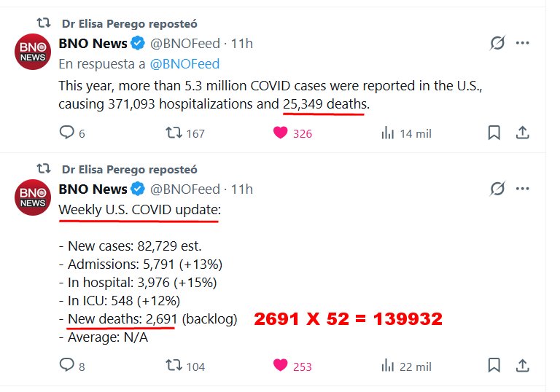Reply to the Weekly U.S. COVID update tweet
Viewport: 560px width, 392px height.
tap(67, 366)
